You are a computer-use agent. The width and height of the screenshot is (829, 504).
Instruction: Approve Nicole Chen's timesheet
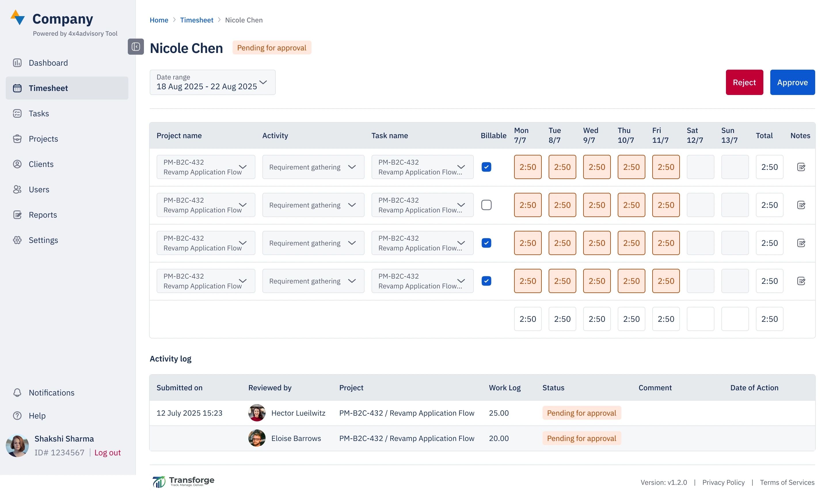pos(792,82)
